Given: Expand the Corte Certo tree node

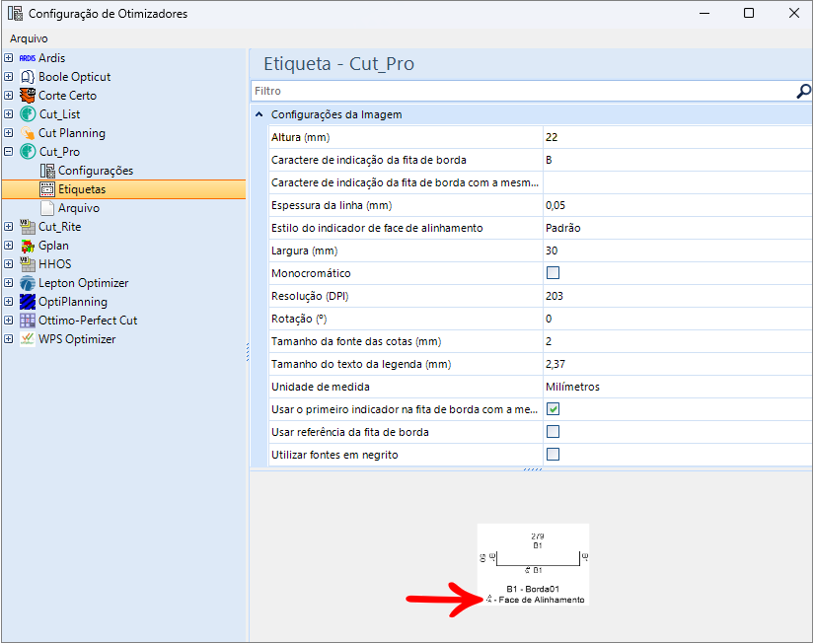Looking at the screenshot, I should tap(8, 95).
